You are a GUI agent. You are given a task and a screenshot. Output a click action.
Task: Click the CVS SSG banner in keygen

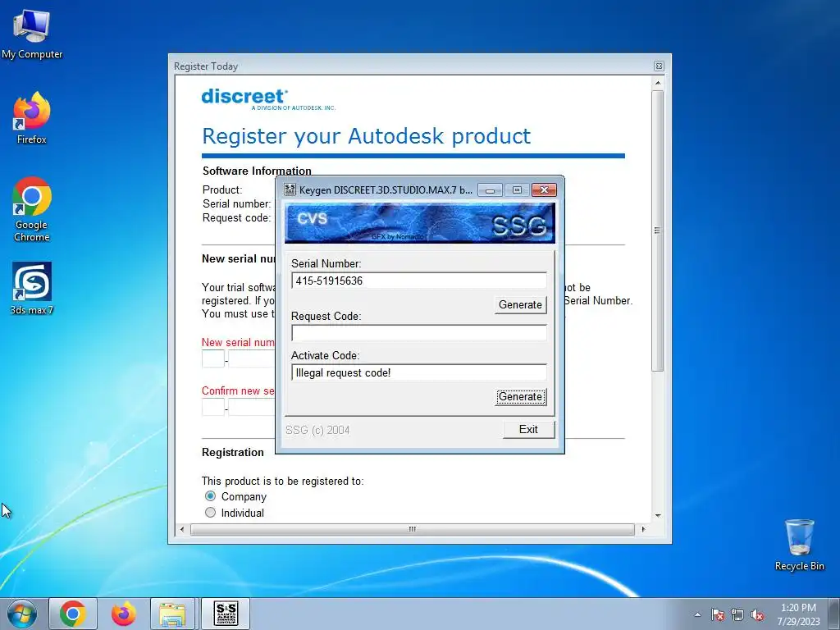tap(420, 223)
